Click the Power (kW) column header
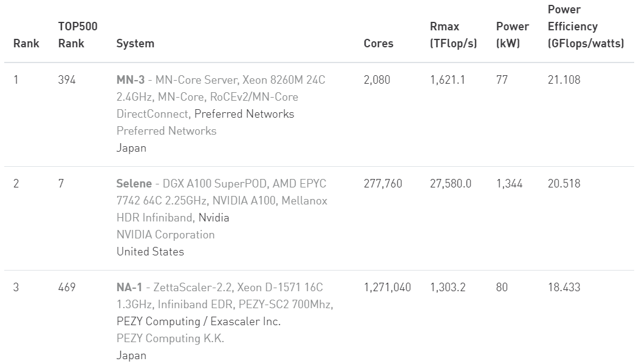 coord(512,35)
